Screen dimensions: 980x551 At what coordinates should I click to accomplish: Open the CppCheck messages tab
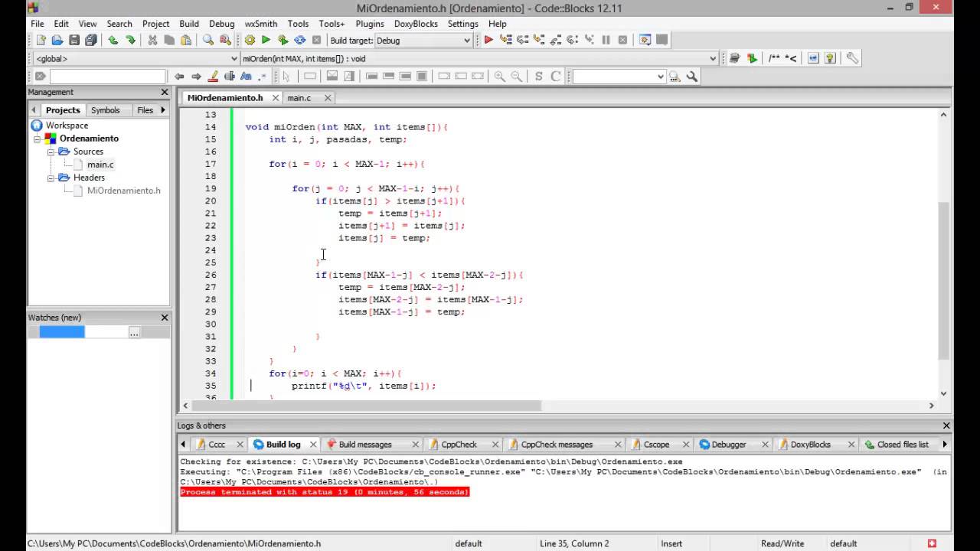click(x=557, y=445)
